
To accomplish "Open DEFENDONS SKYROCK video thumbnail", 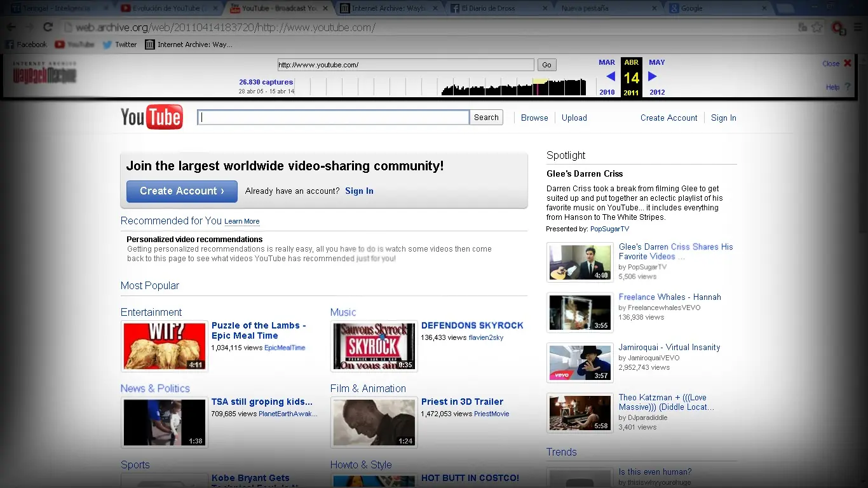I will pos(374,346).
